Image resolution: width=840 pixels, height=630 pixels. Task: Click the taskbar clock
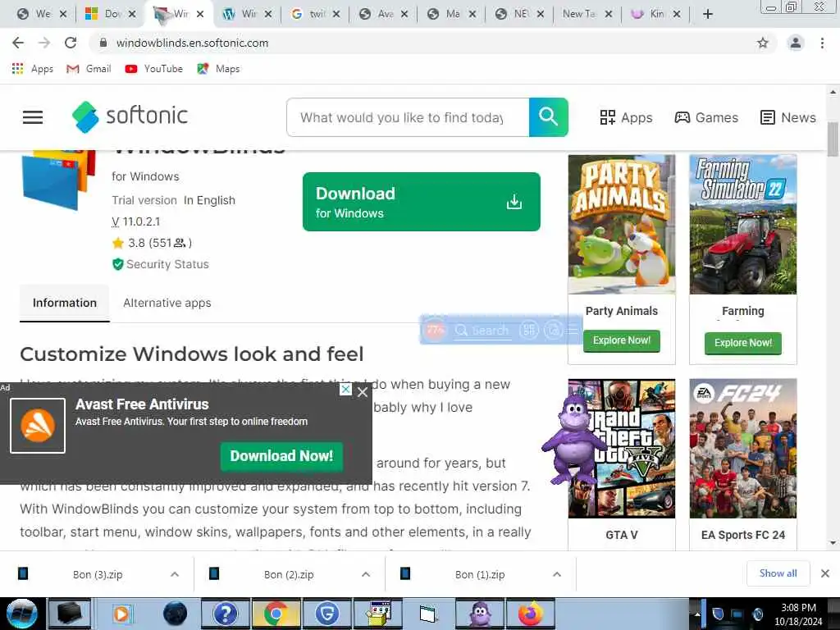797,614
